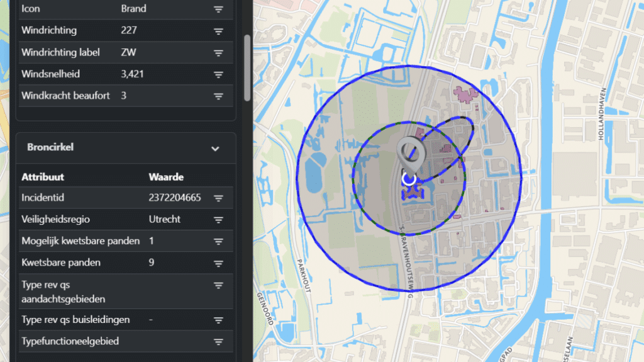Viewport: 644px width, 362px height.
Task: Select the white circular incident marker
Action: coord(409,180)
